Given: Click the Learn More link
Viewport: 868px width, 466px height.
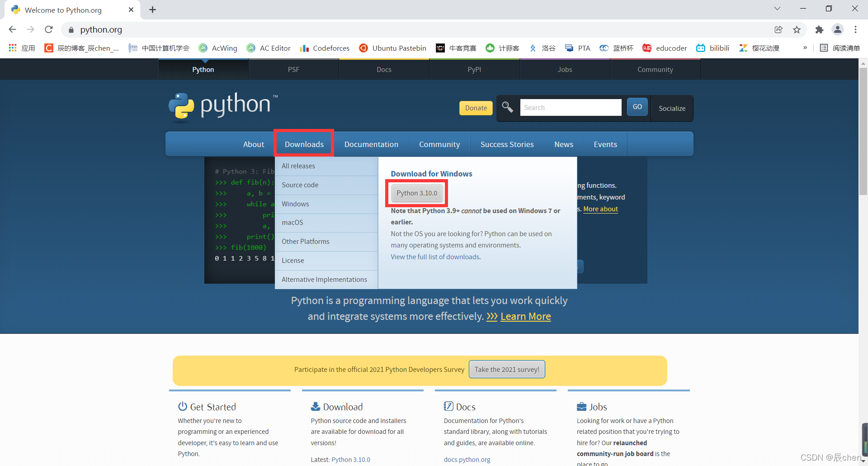Looking at the screenshot, I should pos(525,316).
